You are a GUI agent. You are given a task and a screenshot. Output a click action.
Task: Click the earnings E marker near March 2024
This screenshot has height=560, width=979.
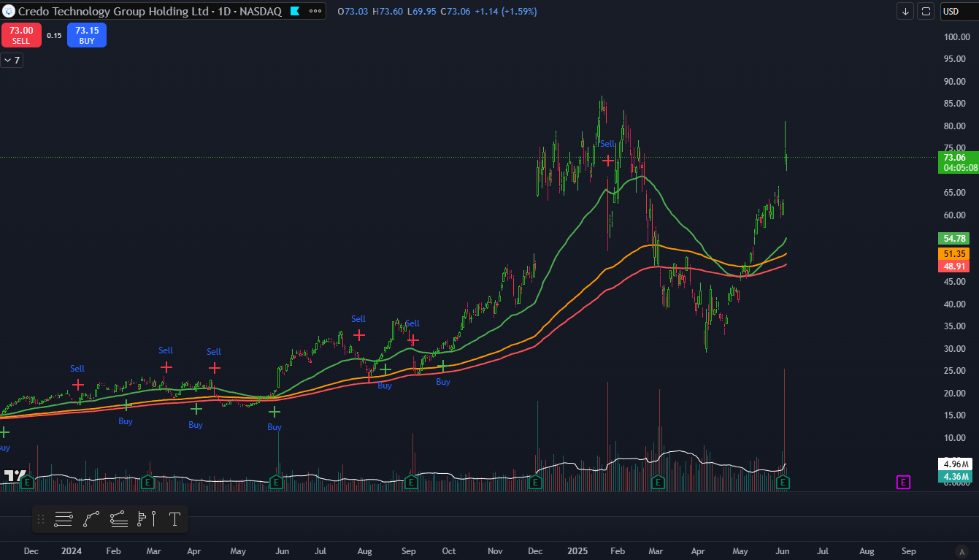coord(147,482)
